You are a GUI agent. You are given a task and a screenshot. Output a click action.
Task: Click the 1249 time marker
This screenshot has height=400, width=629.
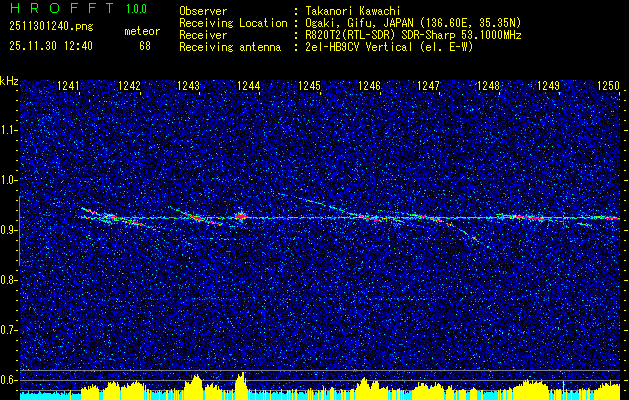pos(548,85)
